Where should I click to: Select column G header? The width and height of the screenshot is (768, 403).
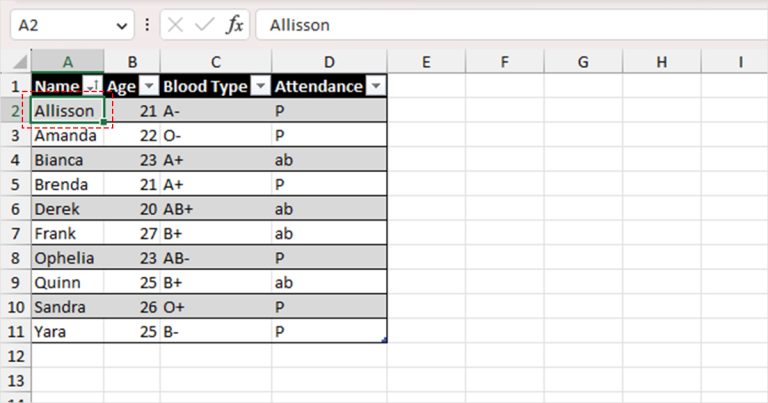click(583, 62)
